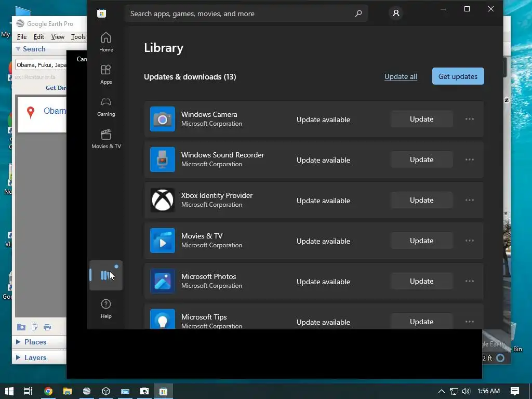532x399 pixels.
Task: Click the search magnifier icon
Action: click(x=358, y=14)
